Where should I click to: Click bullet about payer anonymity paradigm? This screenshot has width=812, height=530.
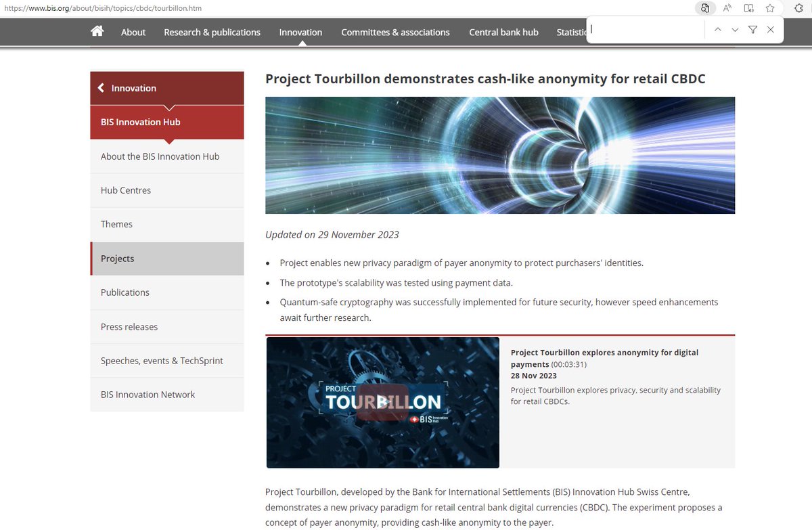tap(461, 263)
